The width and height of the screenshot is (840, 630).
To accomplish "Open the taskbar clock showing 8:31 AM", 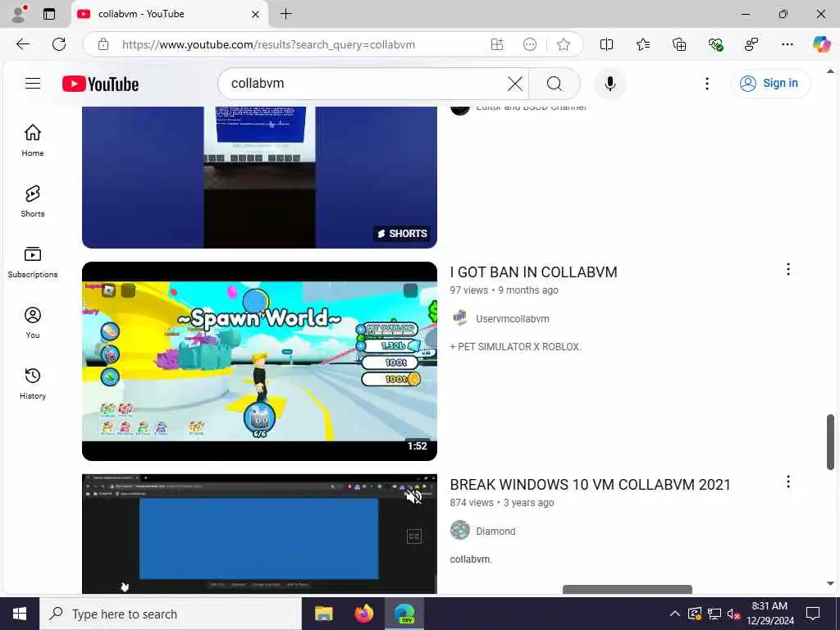I will tap(769, 614).
